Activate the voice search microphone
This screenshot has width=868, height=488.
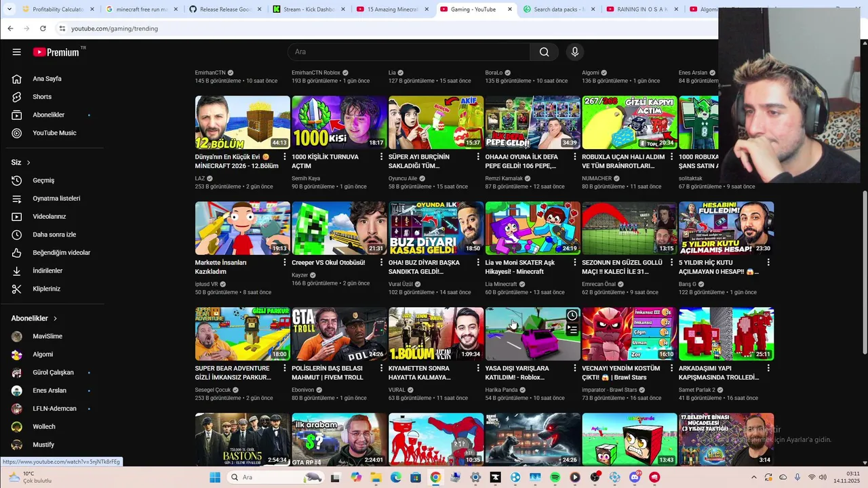pyautogui.click(x=575, y=52)
